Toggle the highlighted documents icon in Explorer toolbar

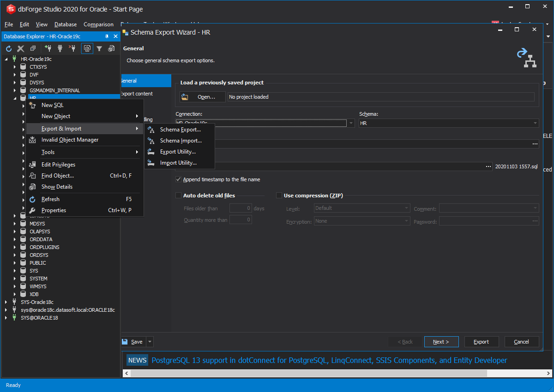[87, 48]
